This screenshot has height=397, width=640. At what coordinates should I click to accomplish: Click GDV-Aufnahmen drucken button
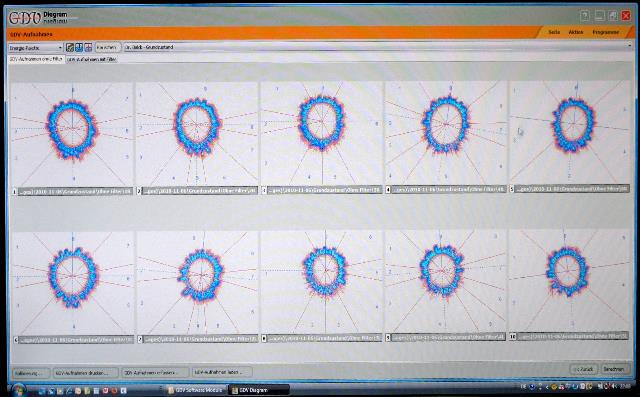[x=85, y=373]
